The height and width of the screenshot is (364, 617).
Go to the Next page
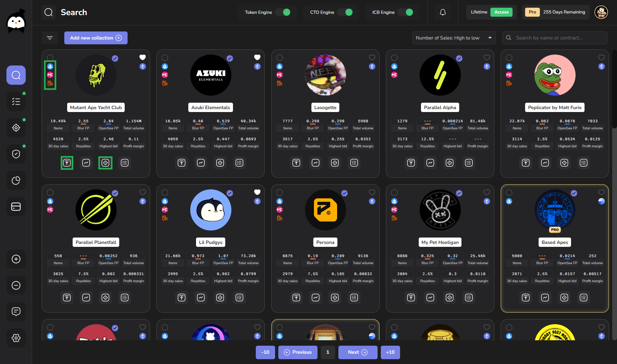click(x=357, y=352)
